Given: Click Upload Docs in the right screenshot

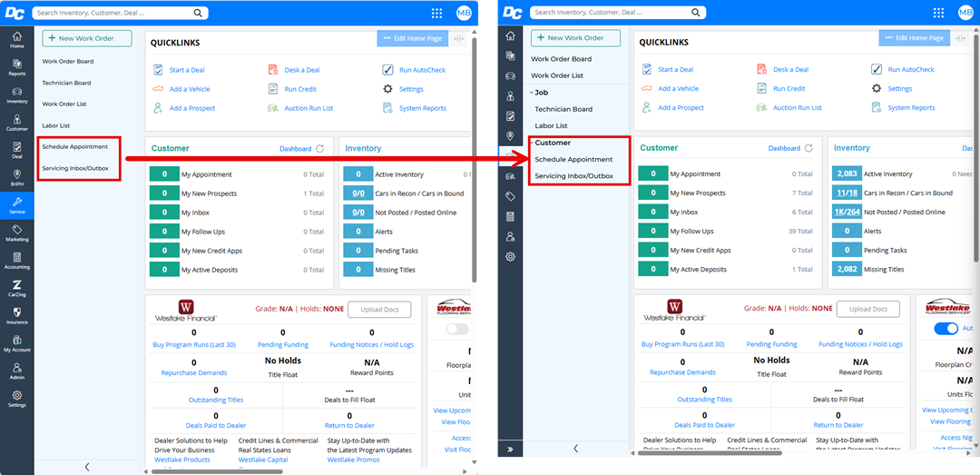Looking at the screenshot, I should click(868, 309).
